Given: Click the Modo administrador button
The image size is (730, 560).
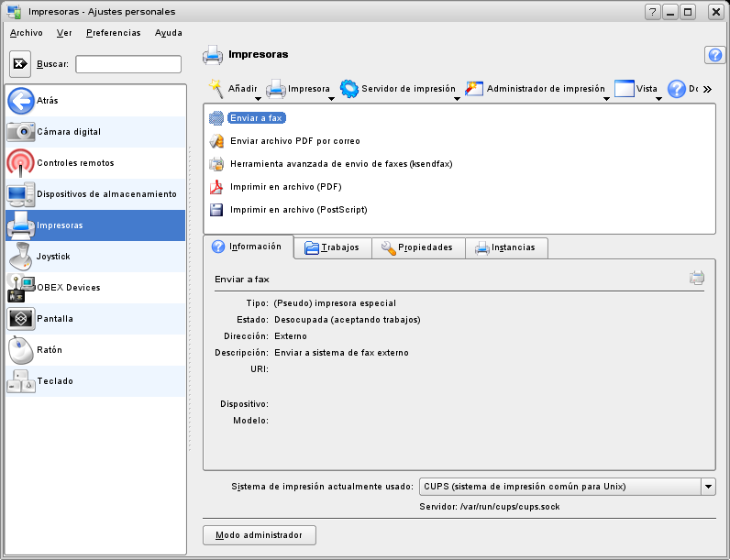Looking at the screenshot, I should pyautogui.click(x=259, y=535).
